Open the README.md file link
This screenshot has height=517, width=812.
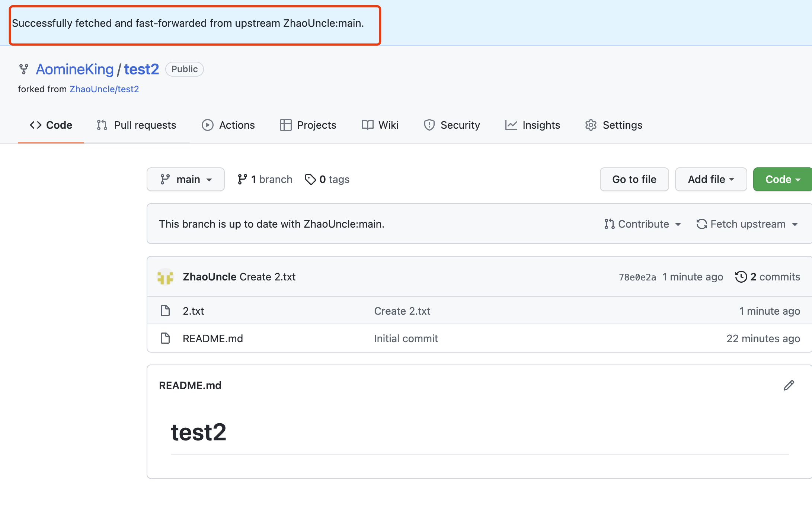tap(212, 338)
